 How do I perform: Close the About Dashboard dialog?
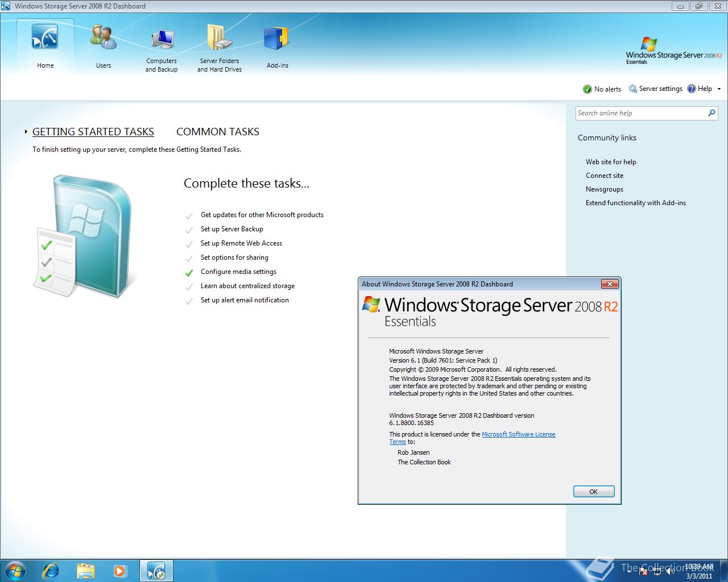tap(610, 284)
